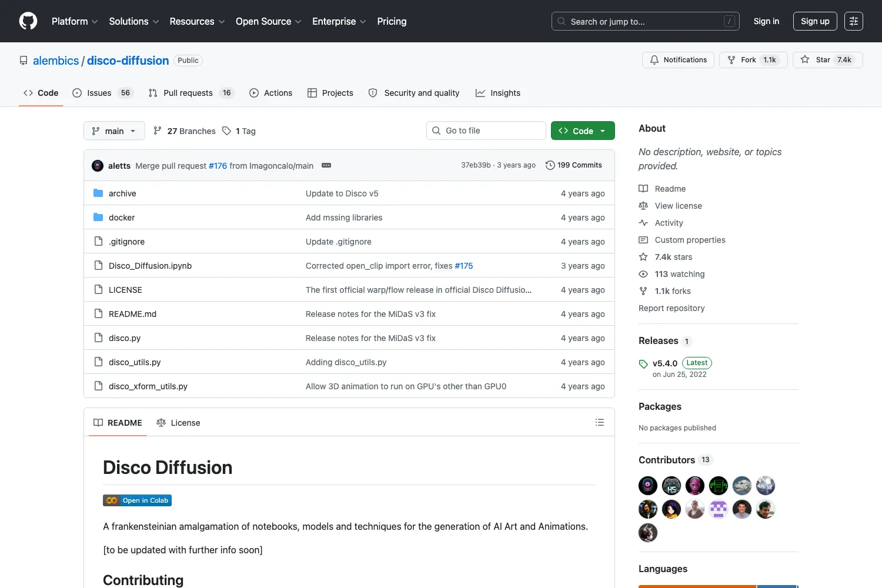Expand the green Code dropdown
Image resolution: width=882 pixels, height=588 pixels.
(583, 131)
